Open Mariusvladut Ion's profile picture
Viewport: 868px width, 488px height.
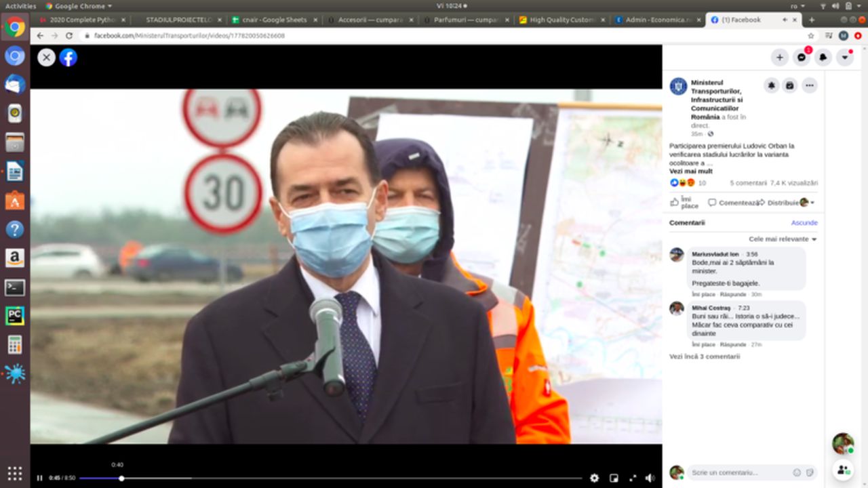click(677, 255)
